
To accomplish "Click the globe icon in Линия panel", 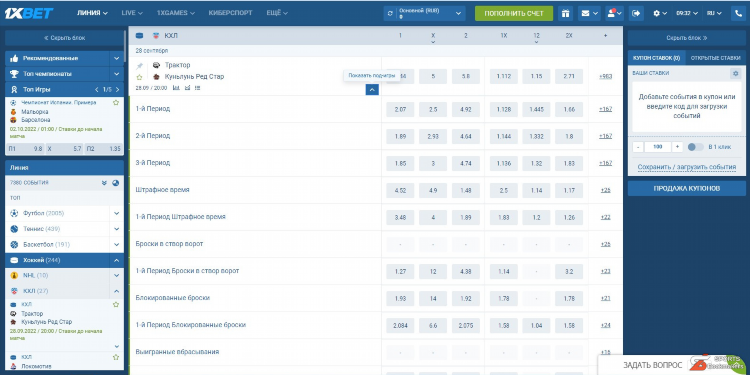I will (x=116, y=183).
